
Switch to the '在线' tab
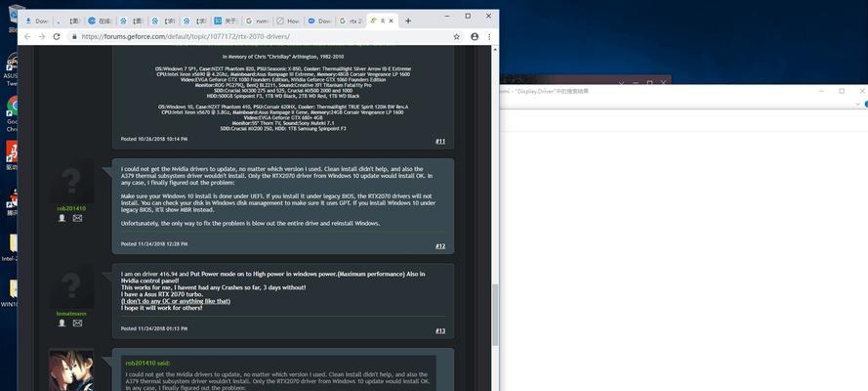[101, 22]
